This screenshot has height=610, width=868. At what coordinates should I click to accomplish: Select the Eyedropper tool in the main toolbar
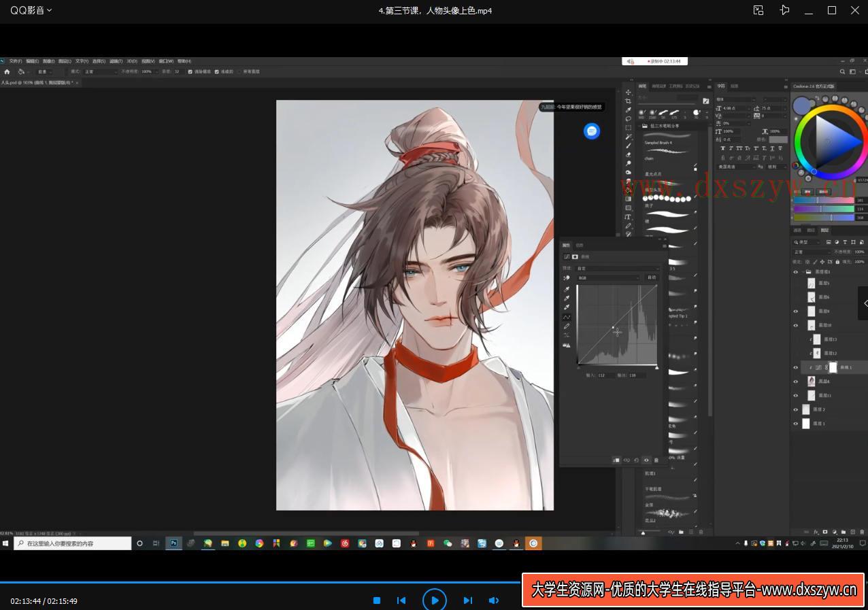point(629,110)
